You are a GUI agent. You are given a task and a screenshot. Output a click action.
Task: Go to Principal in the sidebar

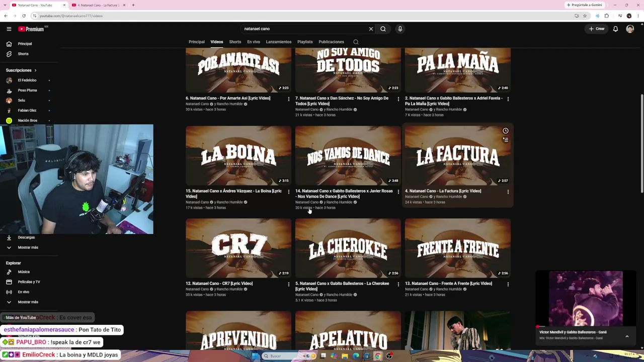tap(25, 44)
